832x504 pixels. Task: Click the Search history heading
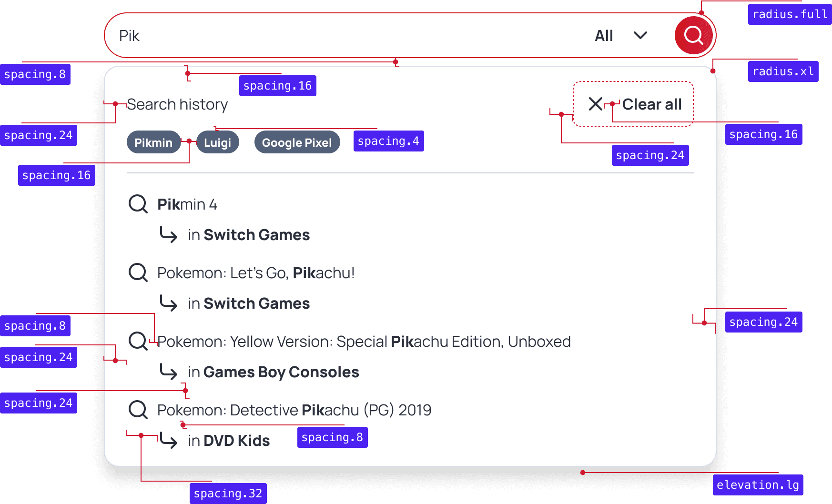click(x=177, y=104)
